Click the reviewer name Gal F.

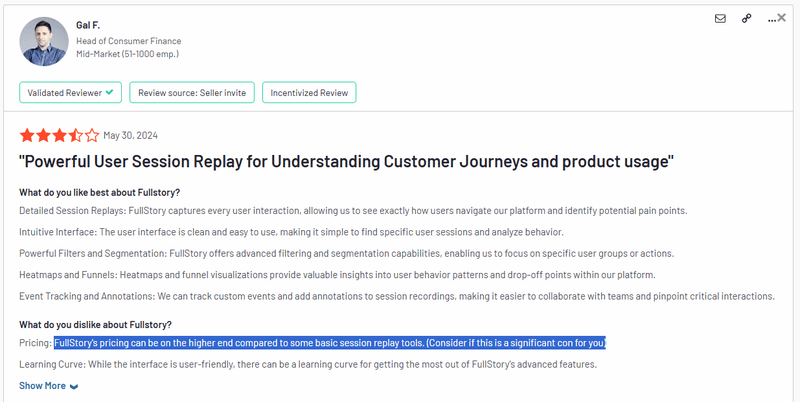tap(88, 25)
